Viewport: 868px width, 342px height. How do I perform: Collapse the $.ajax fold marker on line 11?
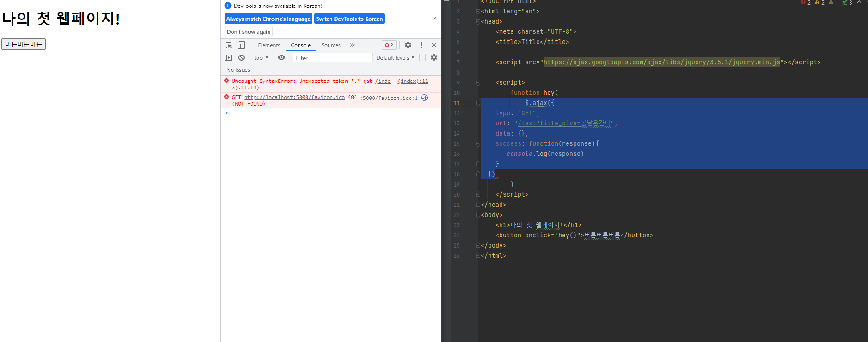(x=478, y=103)
